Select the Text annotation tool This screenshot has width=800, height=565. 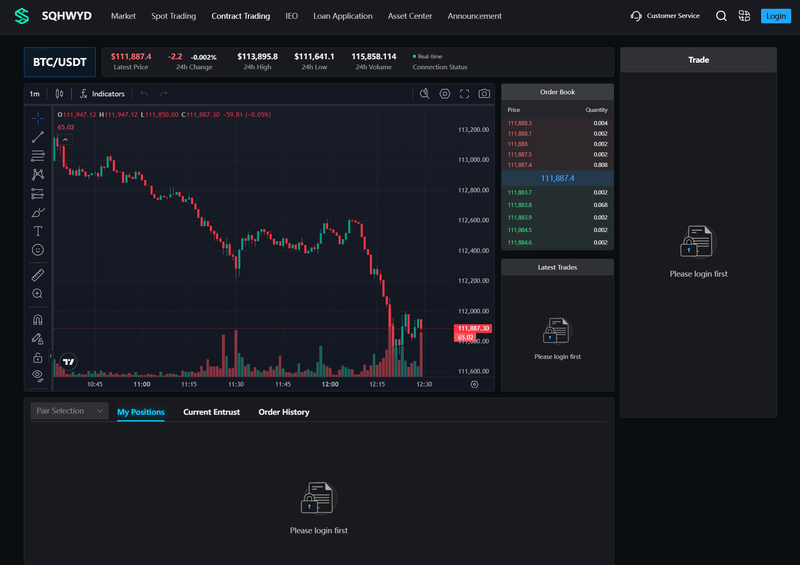click(38, 231)
